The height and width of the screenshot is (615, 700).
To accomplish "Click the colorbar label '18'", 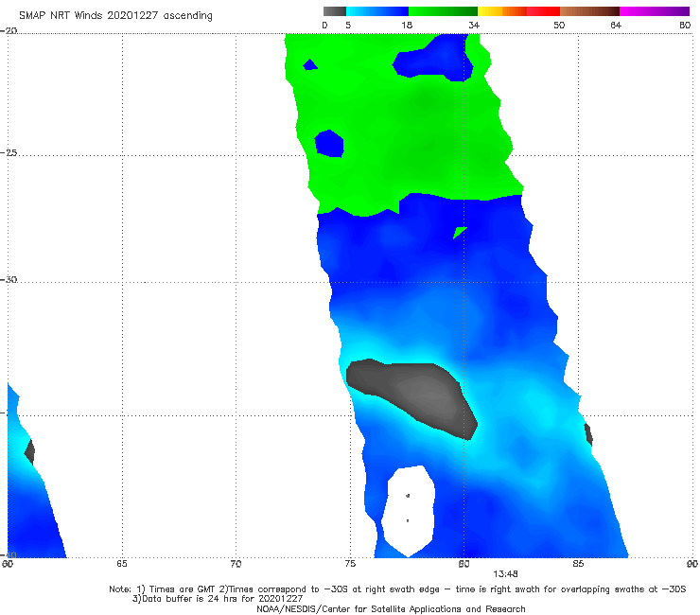I will 407,25.
